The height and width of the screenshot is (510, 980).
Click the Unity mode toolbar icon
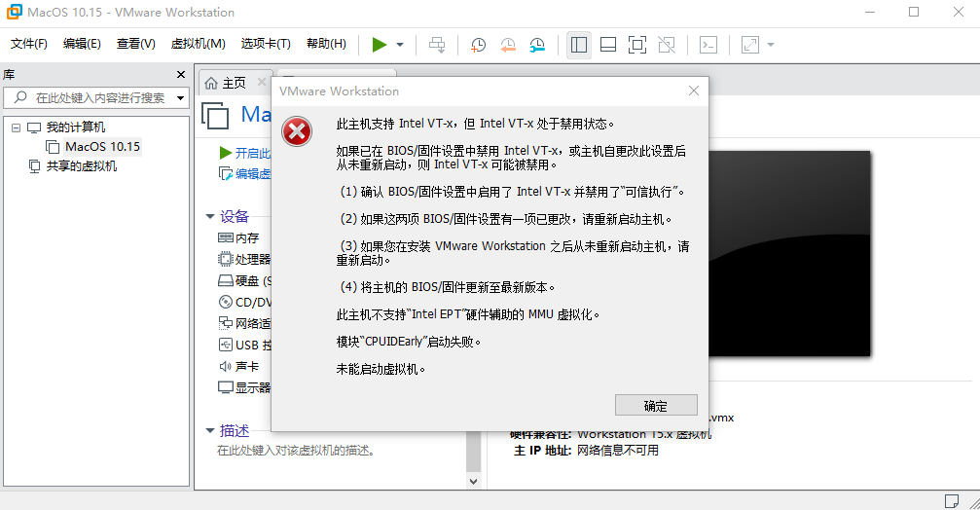coord(667,45)
